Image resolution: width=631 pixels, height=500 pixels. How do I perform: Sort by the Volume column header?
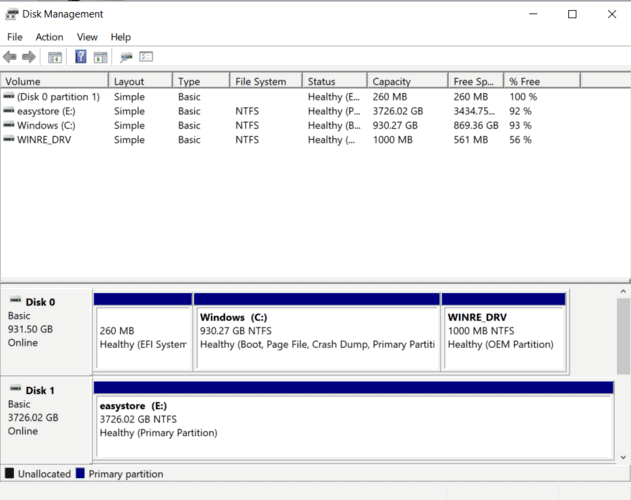pyautogui.click(x=55, y=81)
